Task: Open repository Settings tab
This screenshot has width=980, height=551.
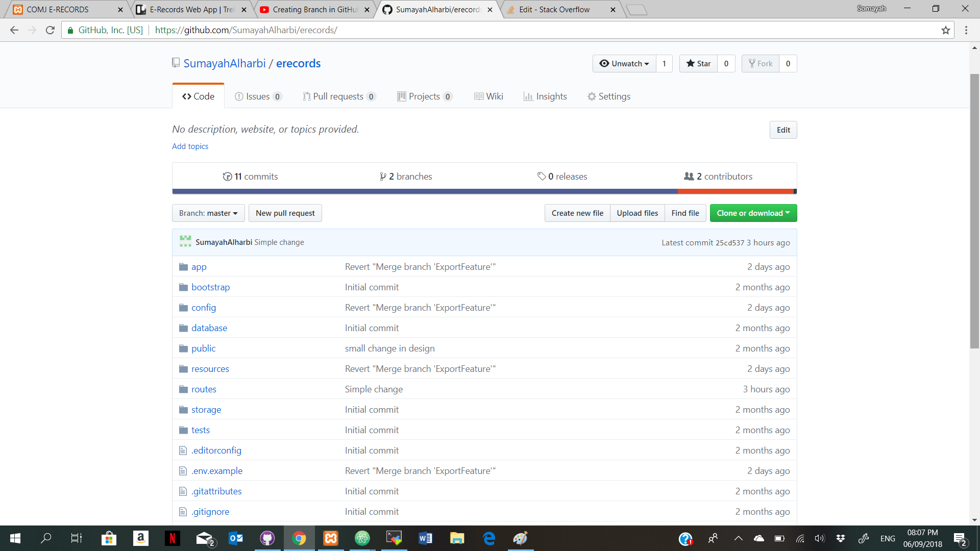Action: [609, 96]
